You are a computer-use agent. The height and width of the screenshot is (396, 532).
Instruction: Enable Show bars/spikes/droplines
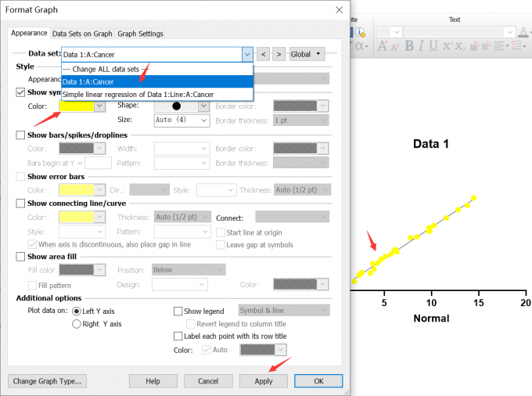coord(20,135)
